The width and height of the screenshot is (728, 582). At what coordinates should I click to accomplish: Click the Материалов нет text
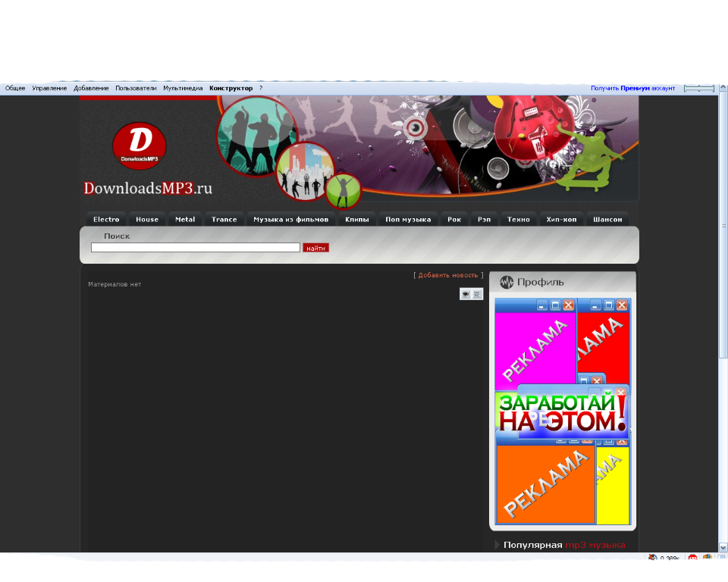(115, 284)
